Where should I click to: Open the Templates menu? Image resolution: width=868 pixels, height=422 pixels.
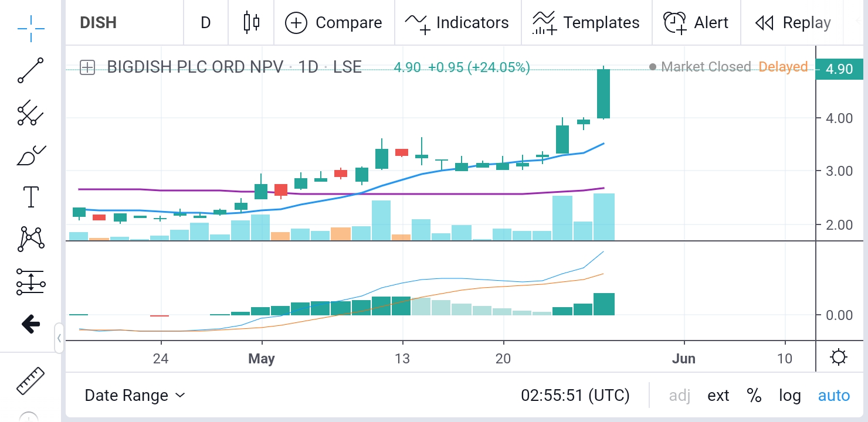click(x=586, y=23)
